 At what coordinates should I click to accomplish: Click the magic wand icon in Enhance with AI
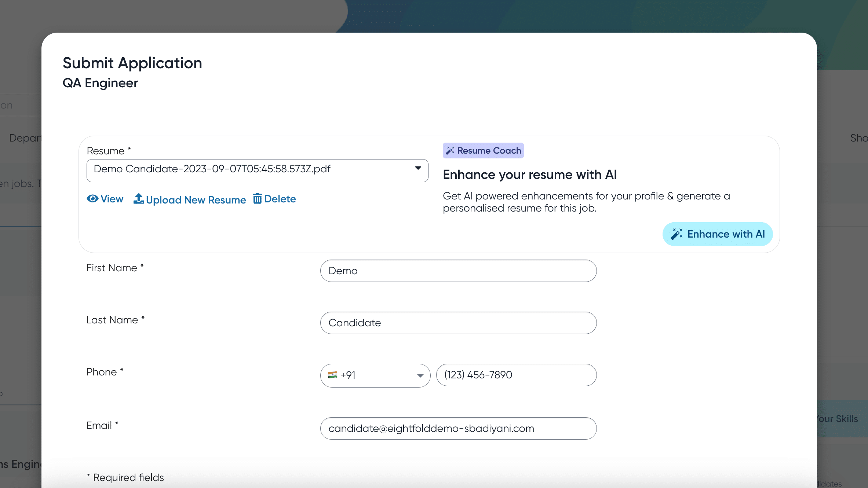click(677, 234)
